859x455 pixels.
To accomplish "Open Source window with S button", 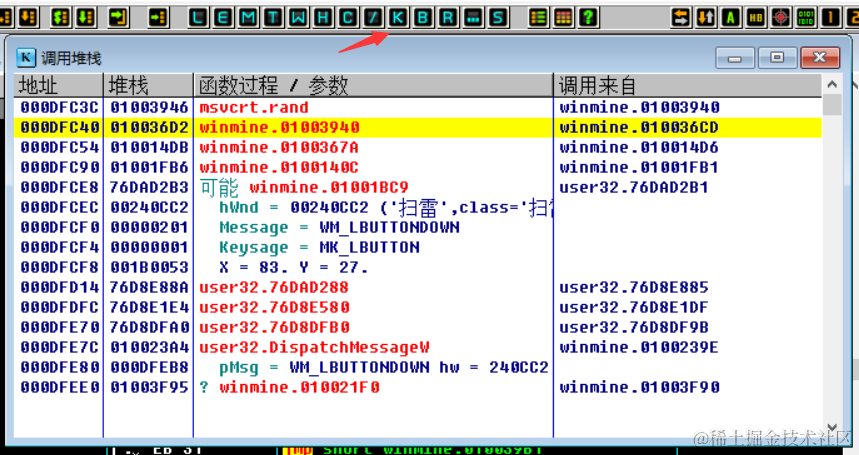I will pyautogui.click(x=498, y=18).
